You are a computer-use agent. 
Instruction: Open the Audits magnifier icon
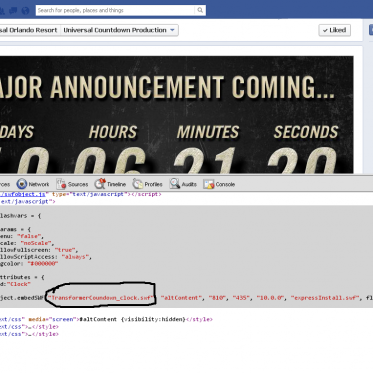pos(175,184)
